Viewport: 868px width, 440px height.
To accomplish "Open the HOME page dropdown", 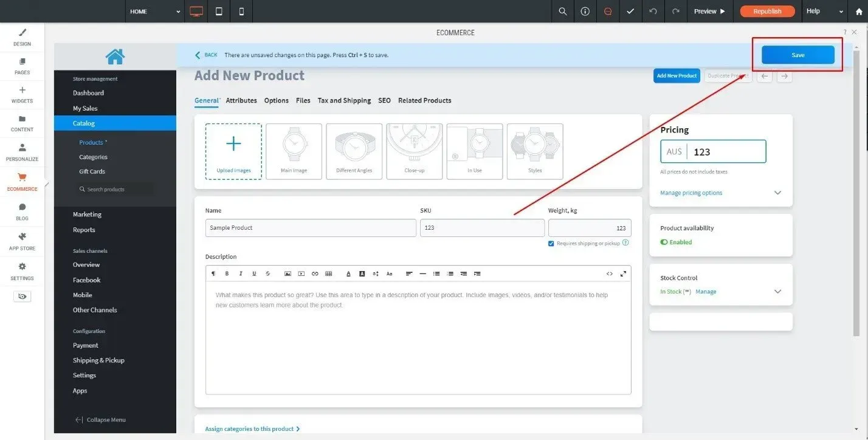I will pyautogui.click(x=155, y=11).
